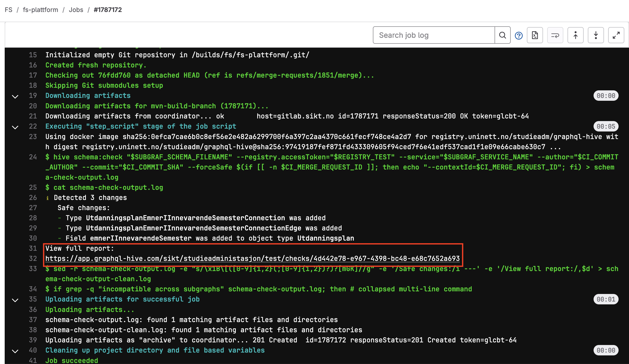Click the search magnifier icon in the job log toolbar
The width and height of the screenshot is (629, 364).
pyautogui.click(x=503, y=35)
